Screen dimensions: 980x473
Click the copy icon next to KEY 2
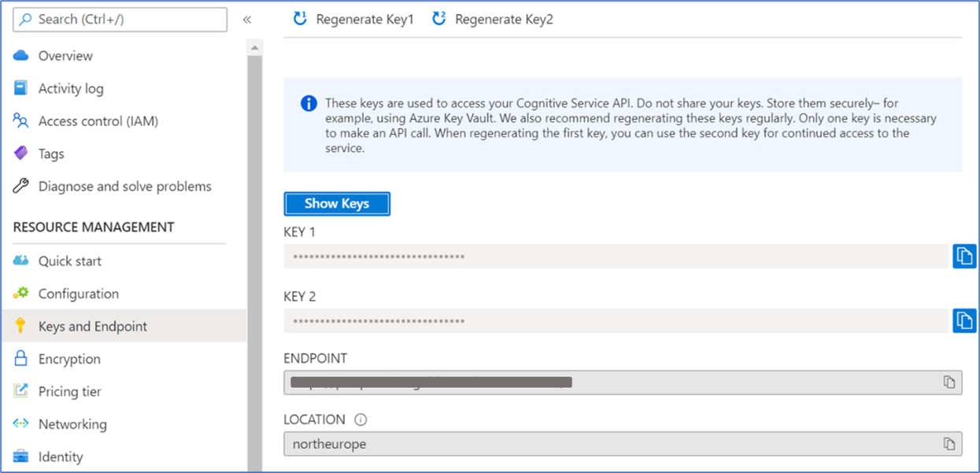coord(964,320)
